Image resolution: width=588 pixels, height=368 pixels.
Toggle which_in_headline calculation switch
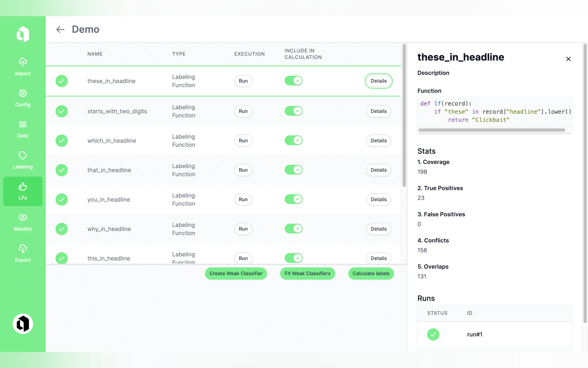point(293,140)
